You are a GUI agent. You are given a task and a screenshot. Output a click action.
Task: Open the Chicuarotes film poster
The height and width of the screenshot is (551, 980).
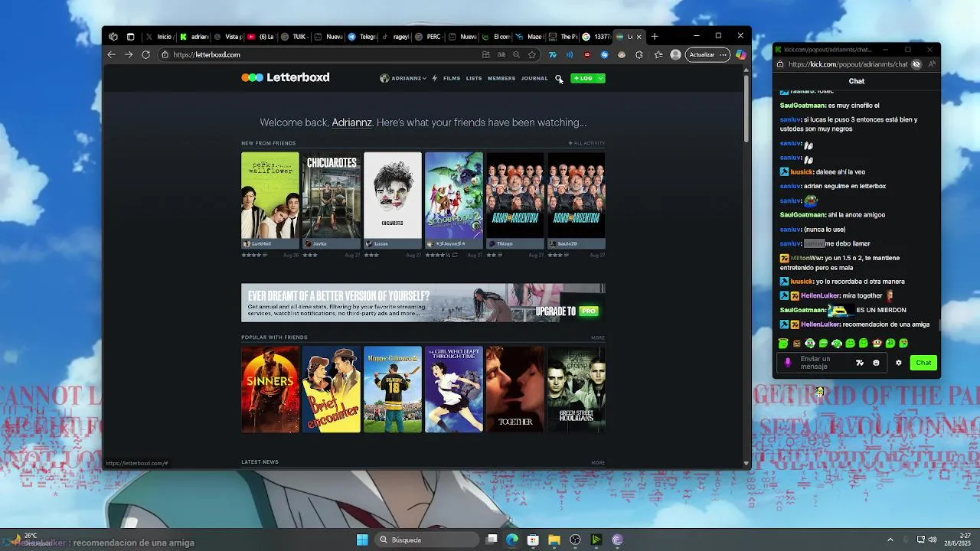pyautogui.click(x=332, y=195)
